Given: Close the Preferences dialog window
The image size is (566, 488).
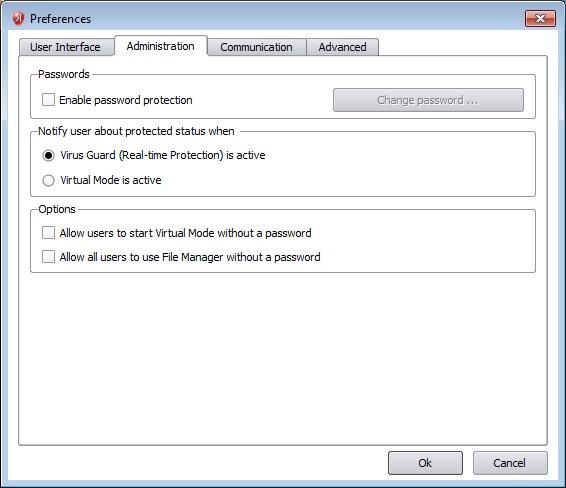Looking at the screenshot, I should tap(540, 18).
